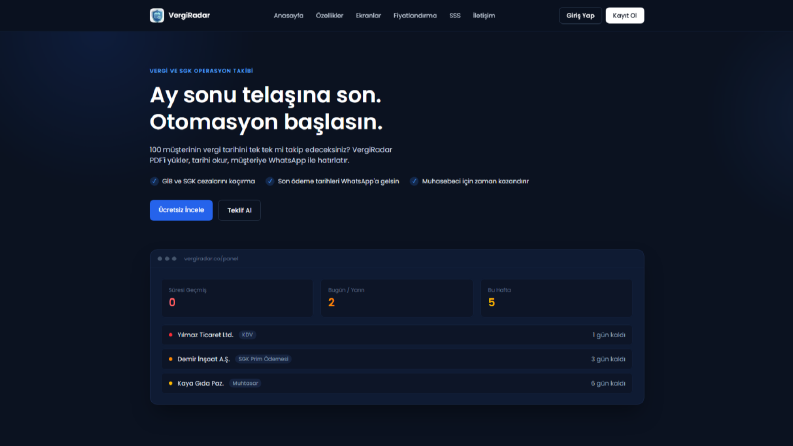
Task: Click the Teklif Al button
Action: click(x=239, y=210)
